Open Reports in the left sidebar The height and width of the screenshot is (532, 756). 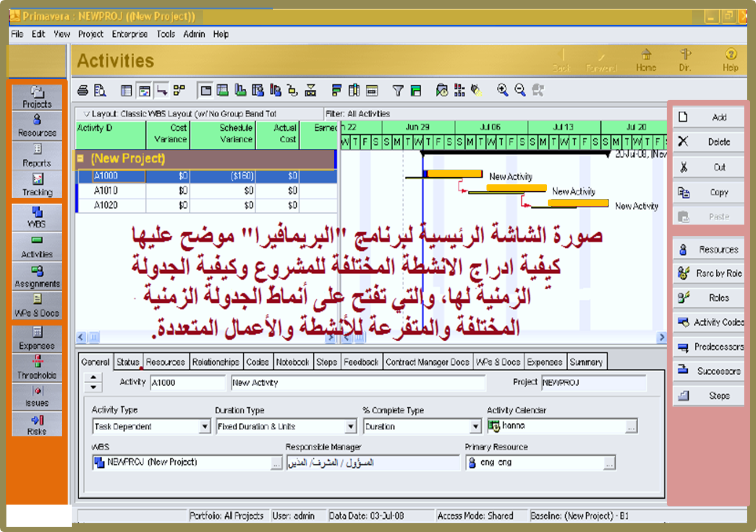37,156
